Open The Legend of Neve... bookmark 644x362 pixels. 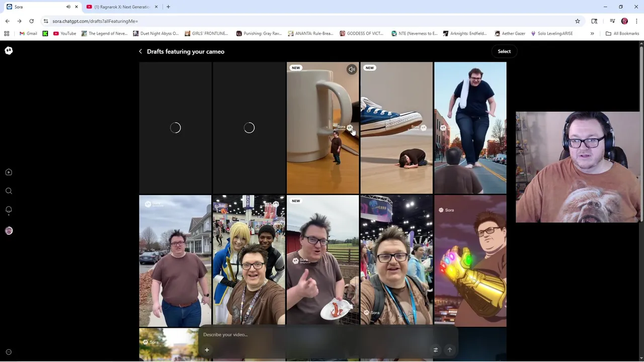(x=104, y=34)
